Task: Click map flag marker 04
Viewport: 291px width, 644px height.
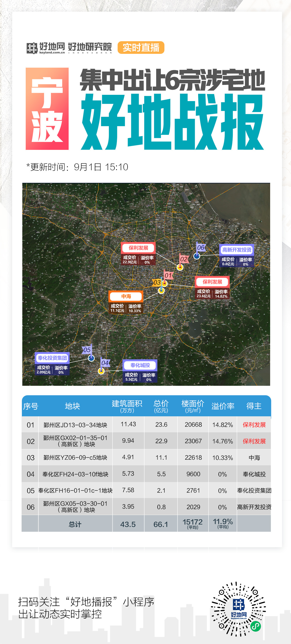Action: pos(105,363)
